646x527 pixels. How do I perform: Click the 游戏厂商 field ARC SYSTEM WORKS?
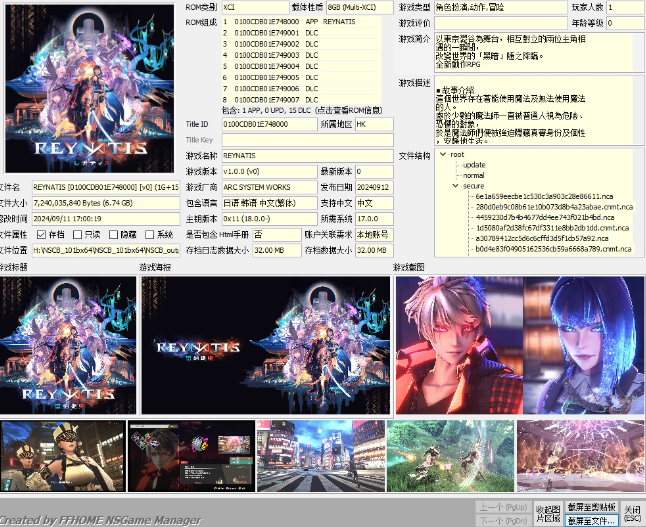269,187
